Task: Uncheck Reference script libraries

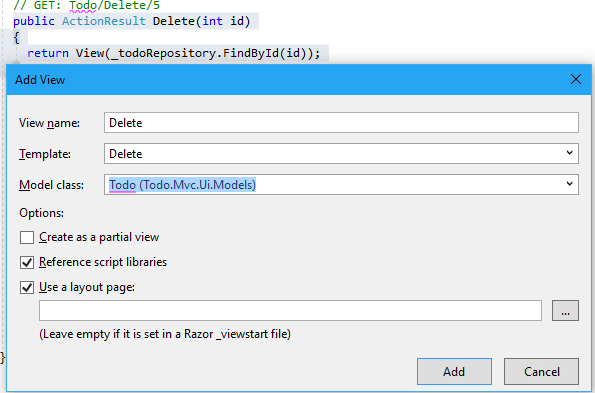Action: [27, 263]
